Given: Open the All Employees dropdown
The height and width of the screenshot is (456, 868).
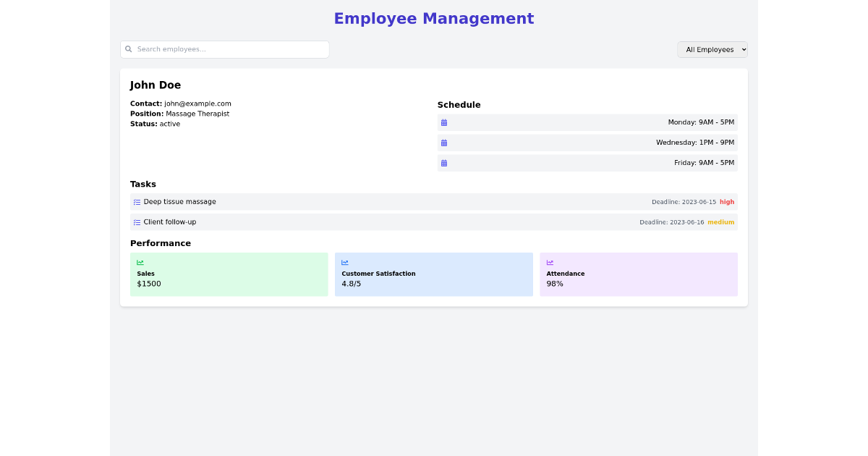Looking at the screenshot, I should pyautogui.click(x=712, y=49).
